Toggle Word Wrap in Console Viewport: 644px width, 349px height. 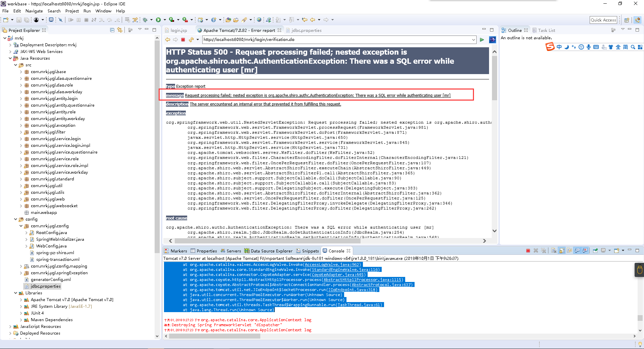coord(570,250)
